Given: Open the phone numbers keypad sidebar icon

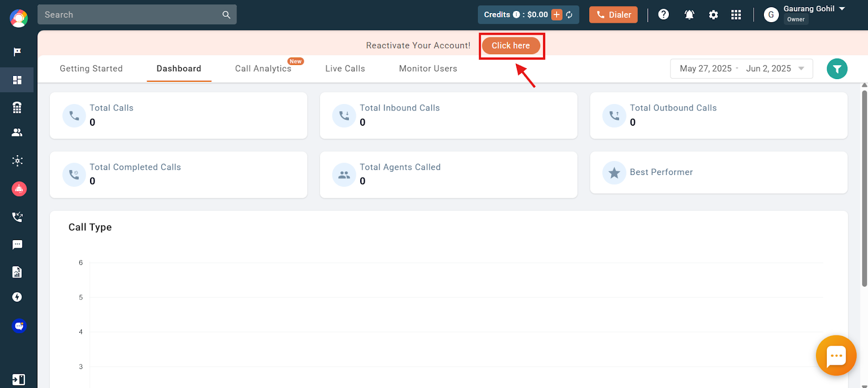Looking at the screenshot, I should (x=17, y=107).
